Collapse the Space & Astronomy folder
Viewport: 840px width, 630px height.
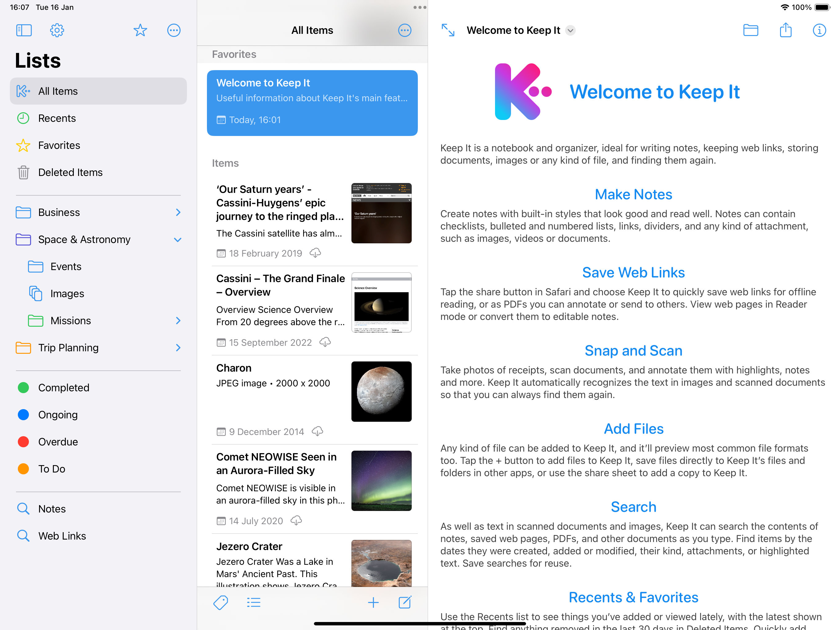pos(178,239)
